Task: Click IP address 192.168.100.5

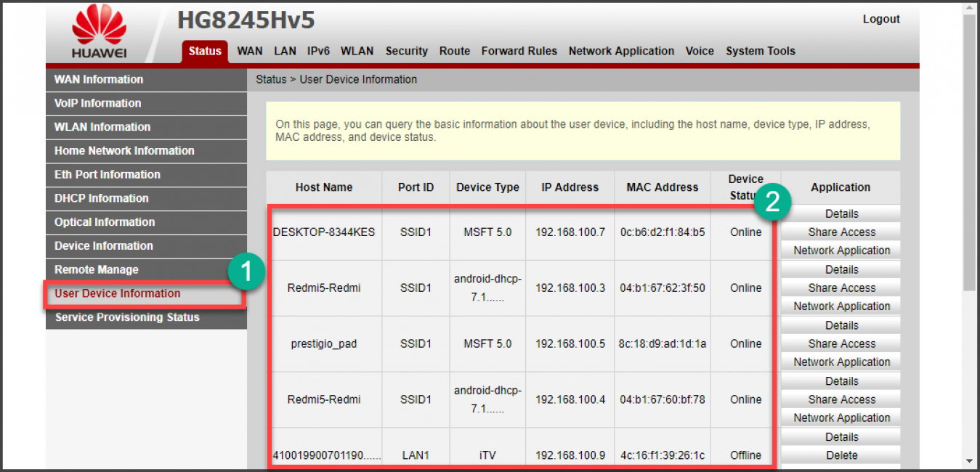Action: (x=570, y=344)
